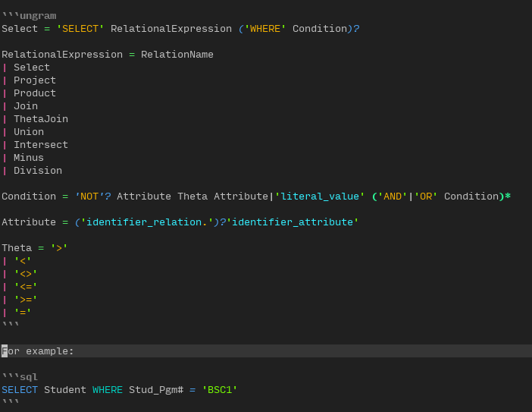Click the 'identifier_attribute' token
532x412 pixels.
[x=293, y=222]
